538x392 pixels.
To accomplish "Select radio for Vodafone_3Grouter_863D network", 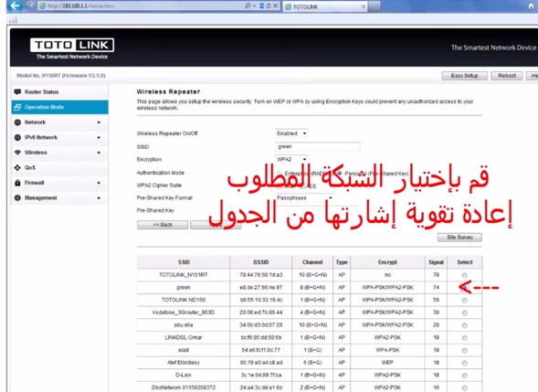I will click(x=465, y=313).
